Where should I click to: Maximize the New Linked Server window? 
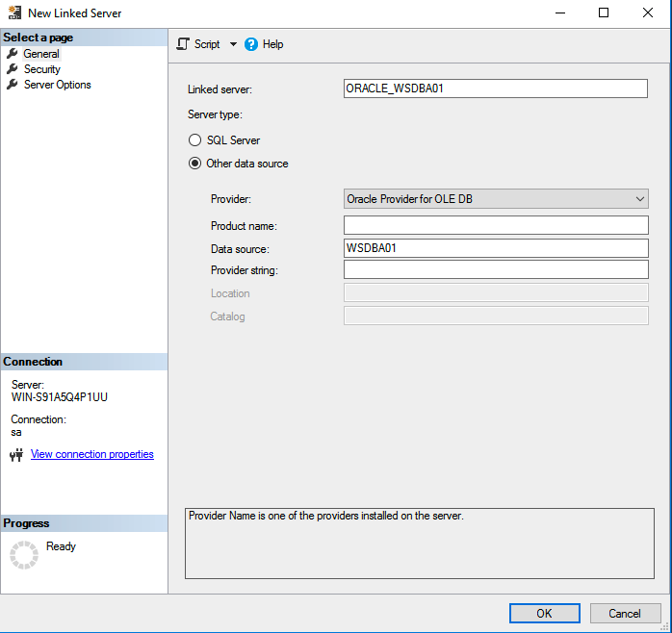[604, 13]
